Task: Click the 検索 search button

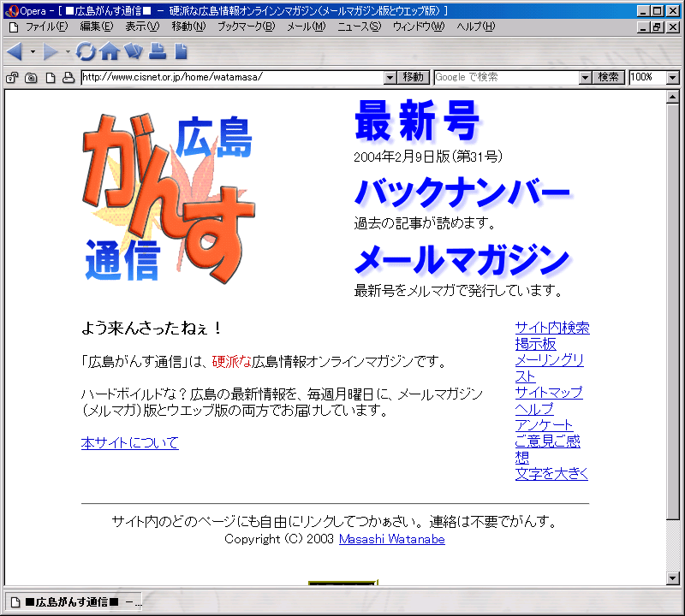Action: click(x=609, y=77)
